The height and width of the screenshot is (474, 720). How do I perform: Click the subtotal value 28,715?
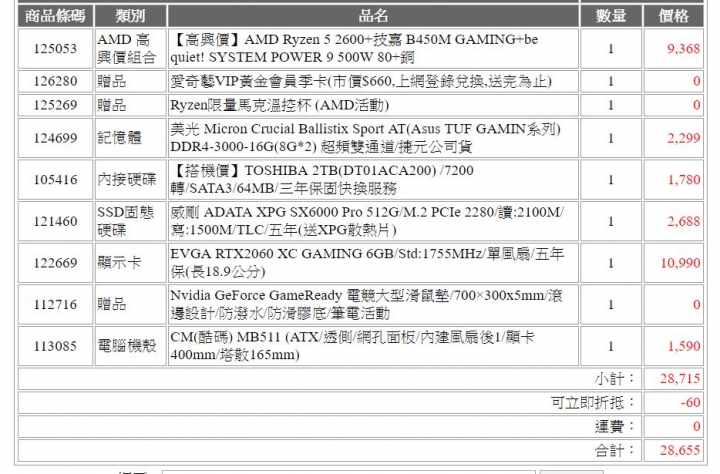[680, 378]
